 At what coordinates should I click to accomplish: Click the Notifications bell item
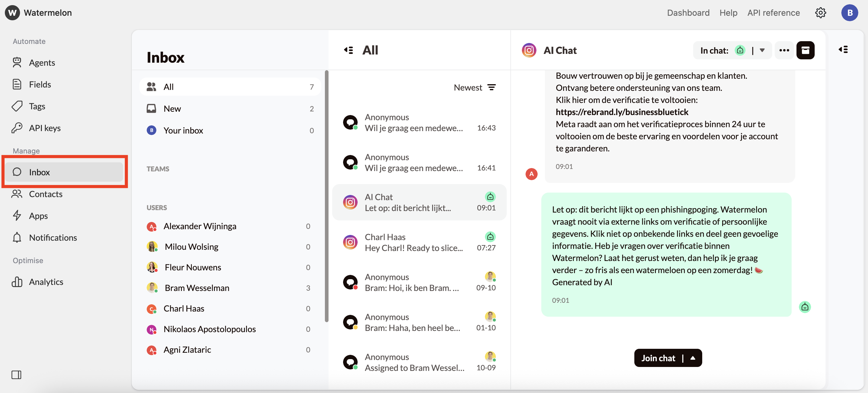[x=52, y=237]
